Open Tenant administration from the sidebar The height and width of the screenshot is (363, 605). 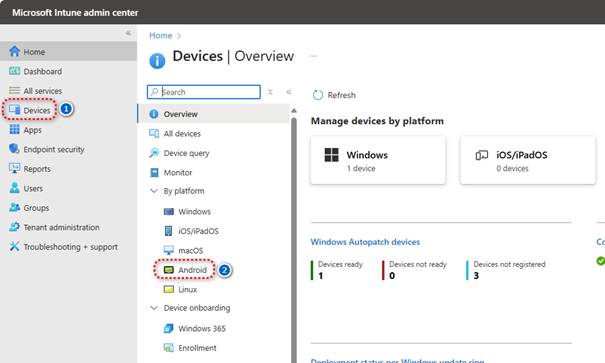pyautogui.click(x=68, y=227)
